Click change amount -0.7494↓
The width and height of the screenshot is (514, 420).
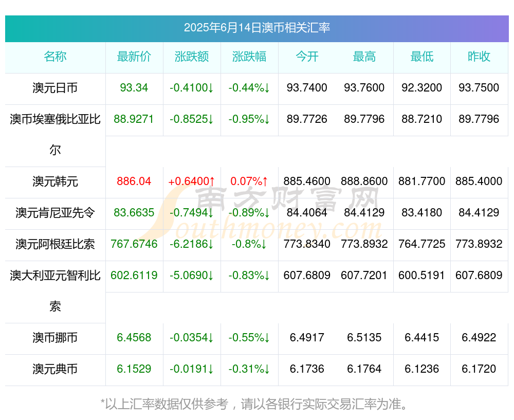coord(192,212)
